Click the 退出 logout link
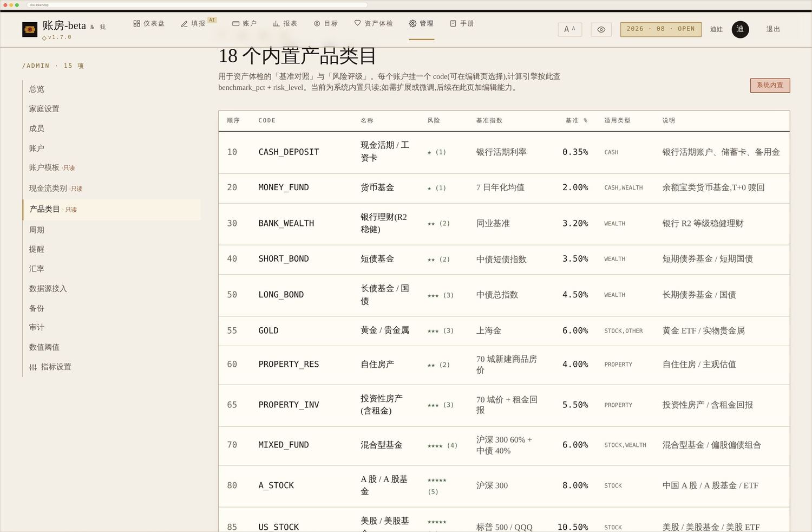Viewport: 812px width, 532px height. (x=773, y=29)
